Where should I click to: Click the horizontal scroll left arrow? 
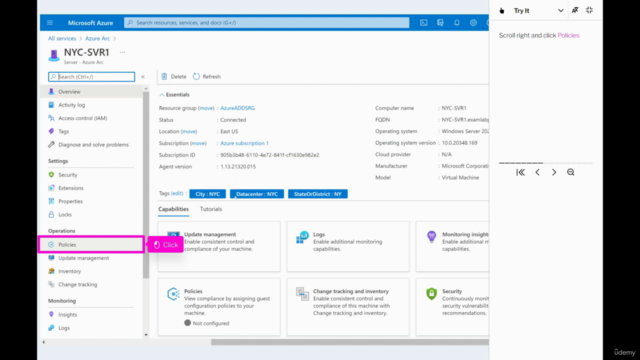[44, 342]
